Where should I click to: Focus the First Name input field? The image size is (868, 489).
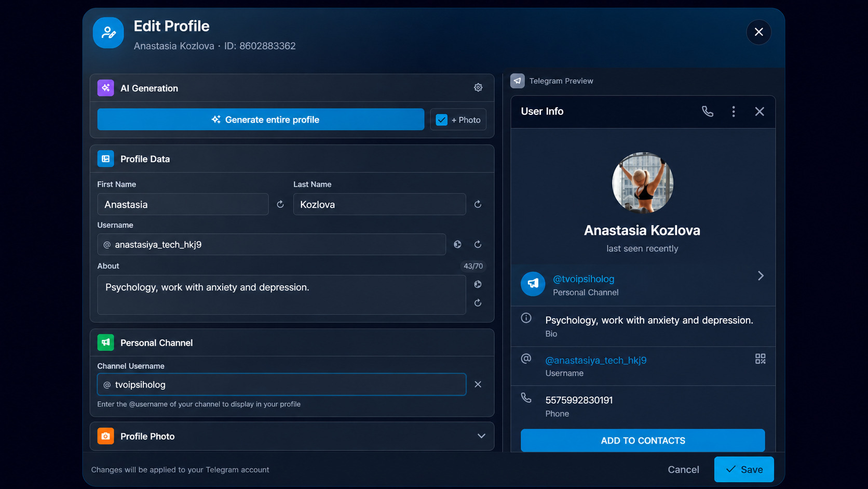click(x=183, y=204)
